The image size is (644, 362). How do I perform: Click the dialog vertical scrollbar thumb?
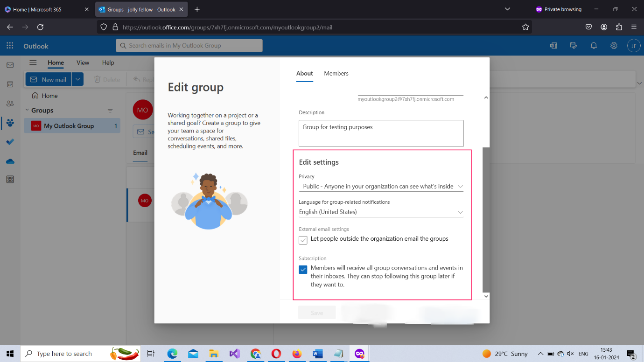click(486, 219)
